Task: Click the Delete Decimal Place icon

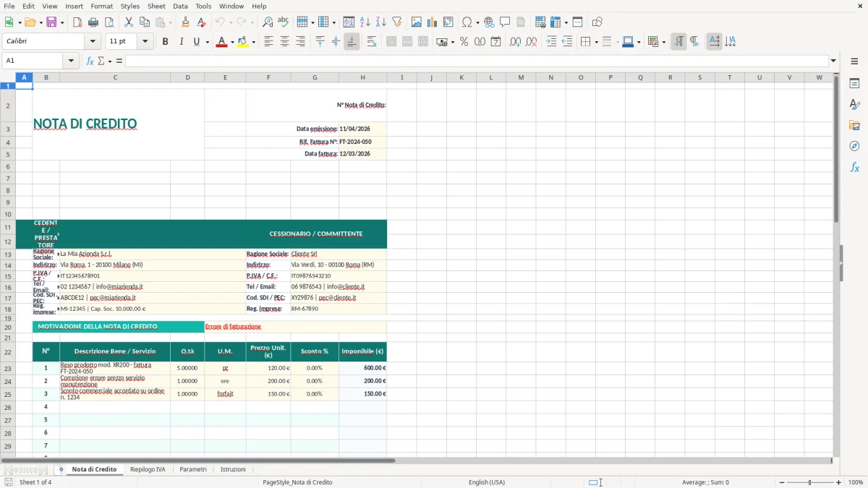Action: pyautogui.click(x=532, y=42)
